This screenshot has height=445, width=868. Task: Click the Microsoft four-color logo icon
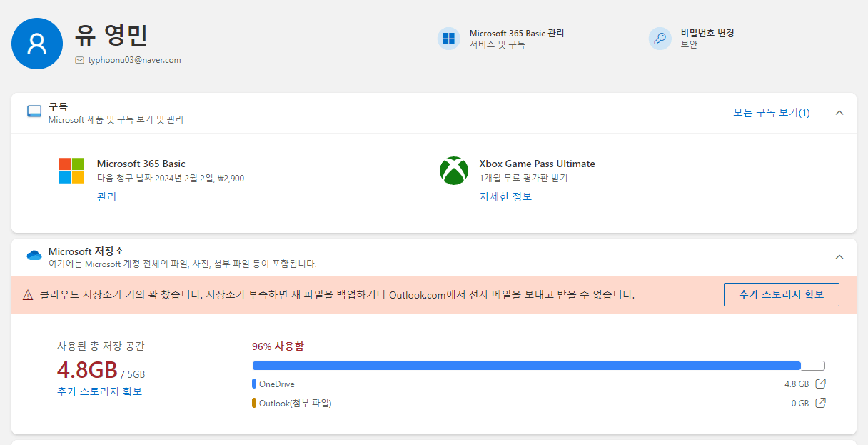point(71,171)
